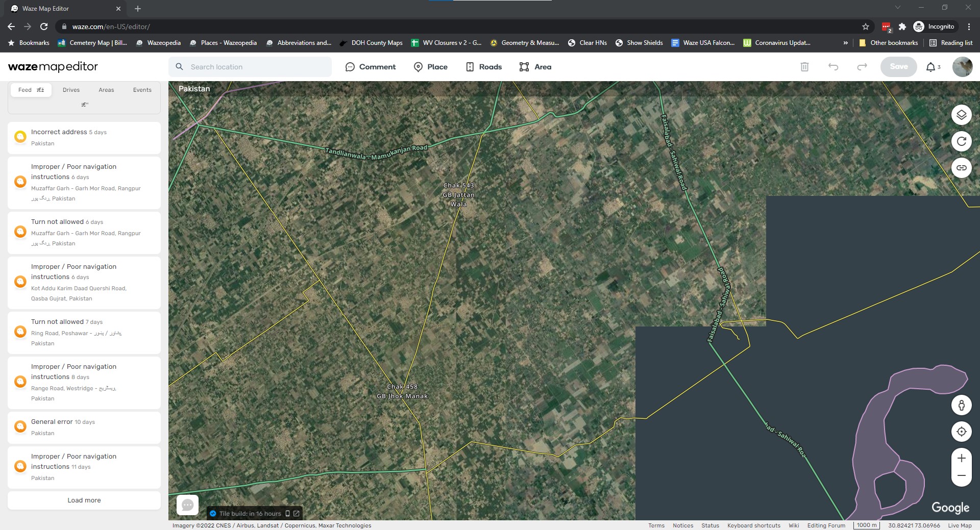Open Street View pegman tool

pos(961,406)
